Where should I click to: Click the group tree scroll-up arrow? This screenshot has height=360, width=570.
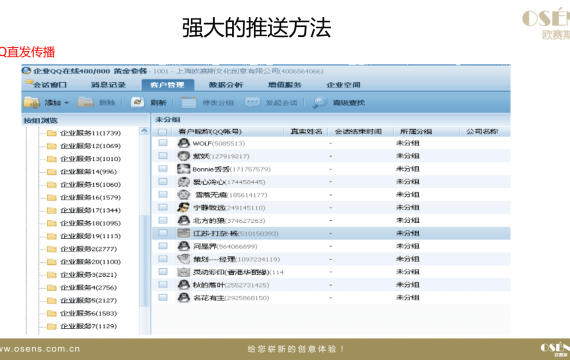[x=144, y=131]
